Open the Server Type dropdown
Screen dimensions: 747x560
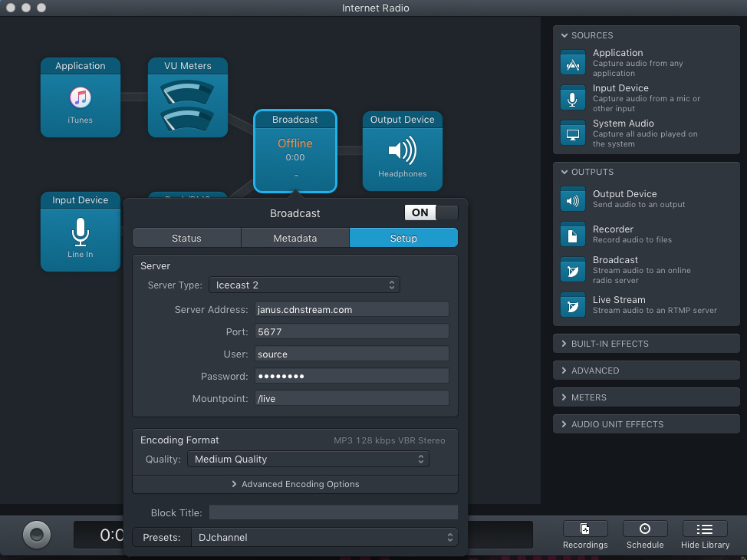(304, 285)
